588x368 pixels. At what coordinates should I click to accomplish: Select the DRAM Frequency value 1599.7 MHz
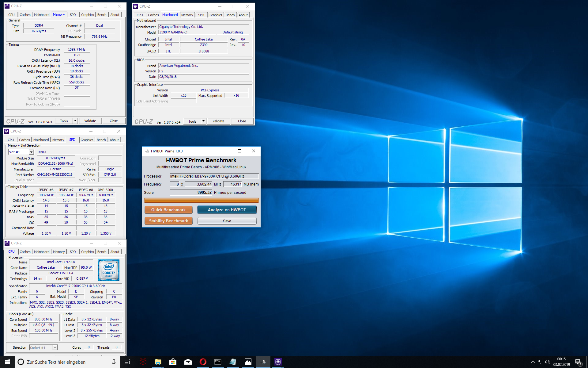77,49
